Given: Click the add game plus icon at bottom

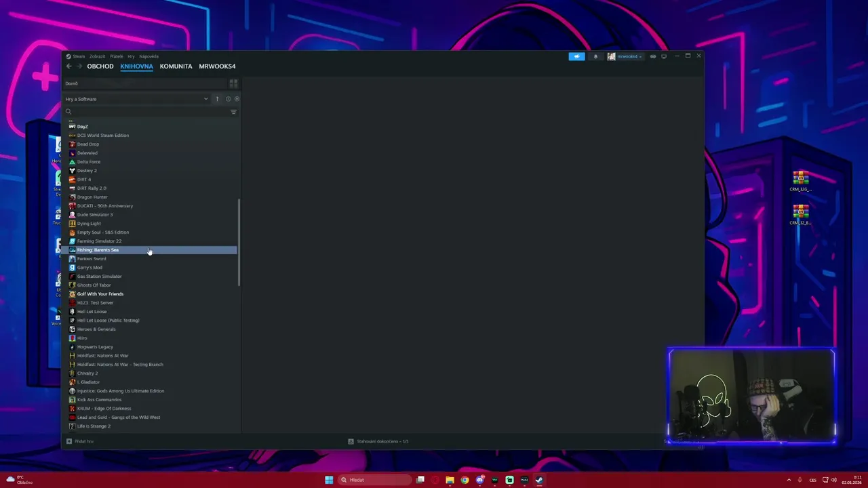Looking at the screenshot, I should [69, 441].
